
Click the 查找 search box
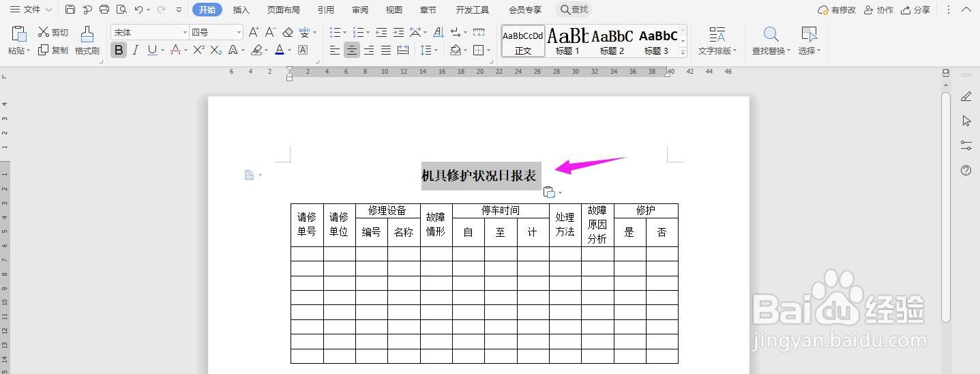point(574,10)
